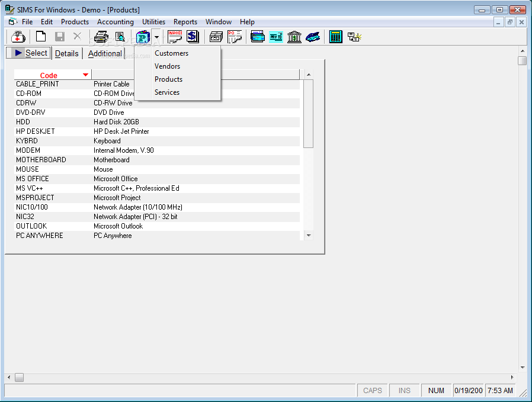532x402 pixels.
Task: Open the Invoice toolbar icon
Action: 175,37
